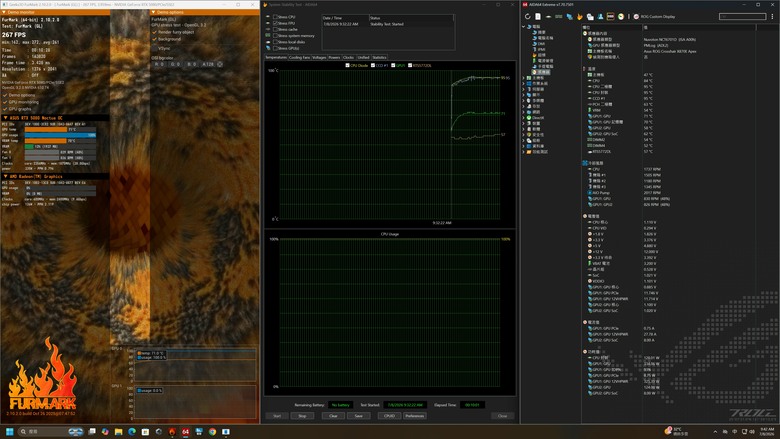The width and height of the screenshot is (780, 439).
Task: Click the OSD panel icon in AIDA64 toolbar
Action: tap(610, 16)
